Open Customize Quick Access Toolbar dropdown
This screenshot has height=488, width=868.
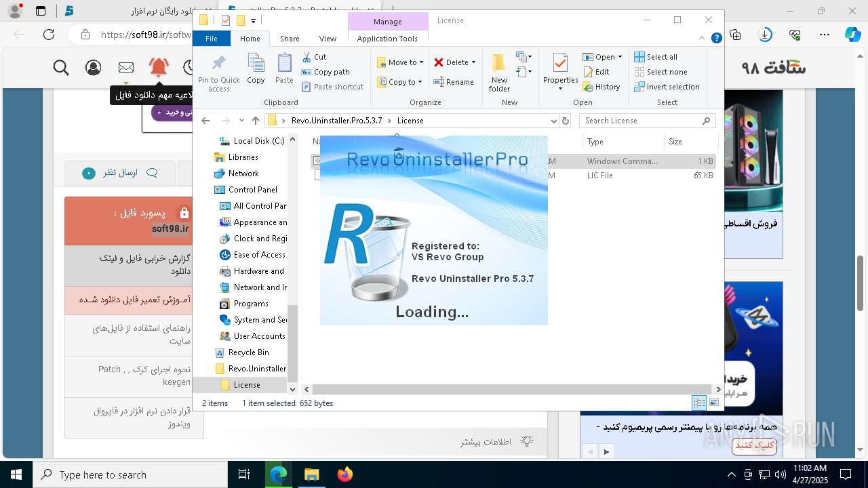253,20
